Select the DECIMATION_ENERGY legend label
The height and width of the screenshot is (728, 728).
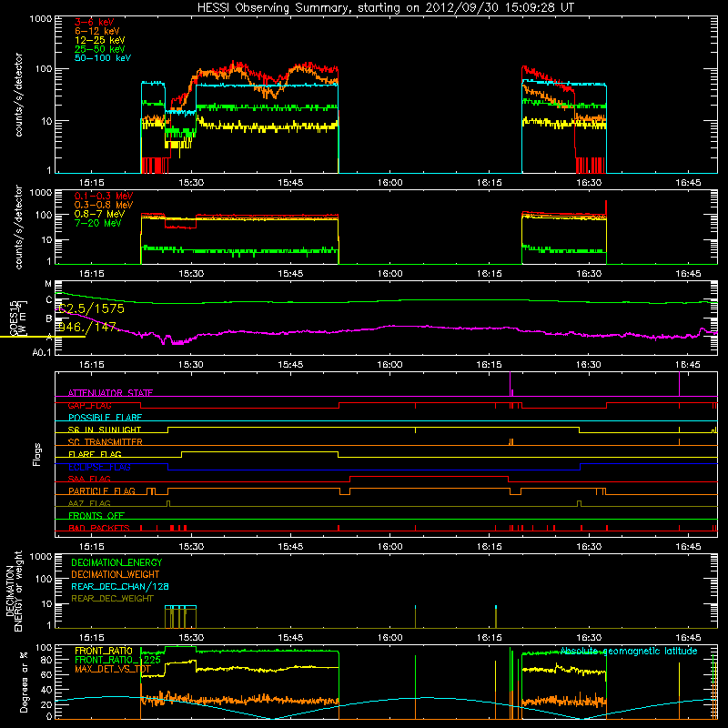tap(116, 562)
